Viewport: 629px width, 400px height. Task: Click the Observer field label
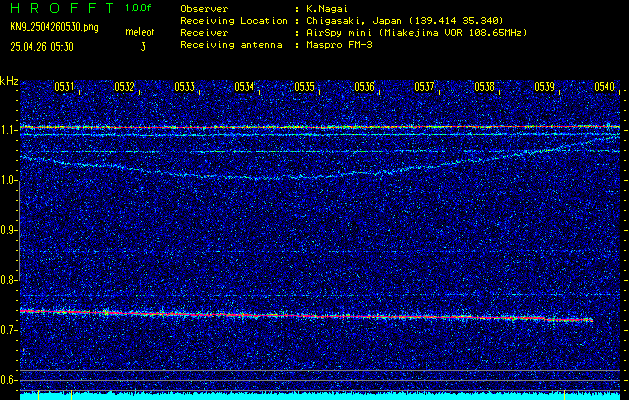coord(204,9)
